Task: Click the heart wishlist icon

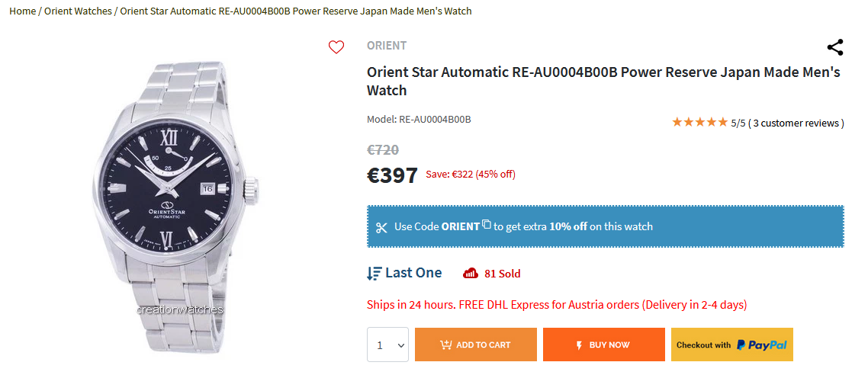Action: point(336,47)
